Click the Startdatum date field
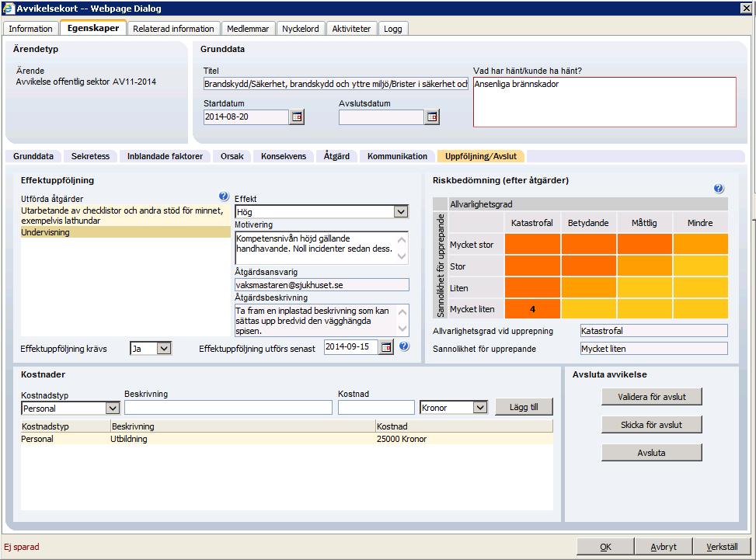Viewport: 756px width, 560px height. pos(246,117)
